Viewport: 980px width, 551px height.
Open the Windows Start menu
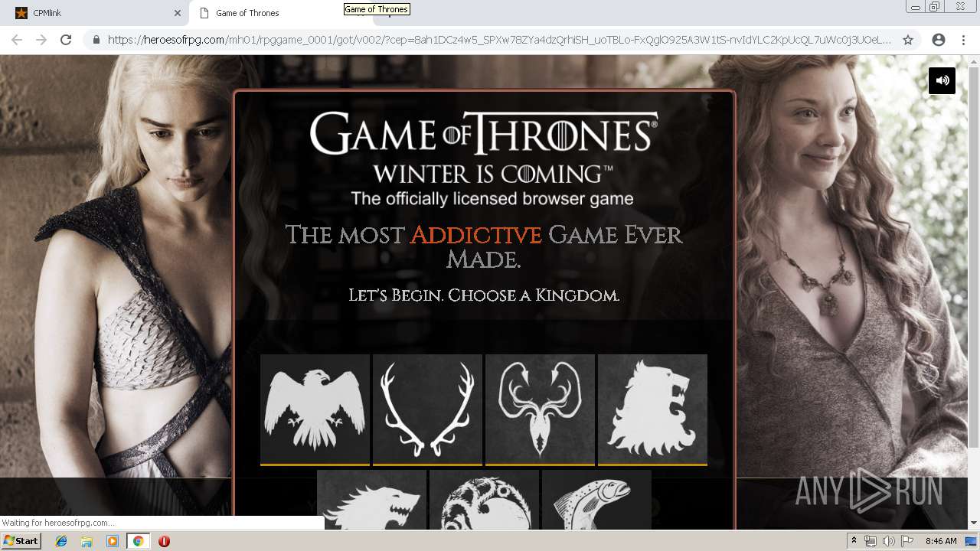[21, 541]
